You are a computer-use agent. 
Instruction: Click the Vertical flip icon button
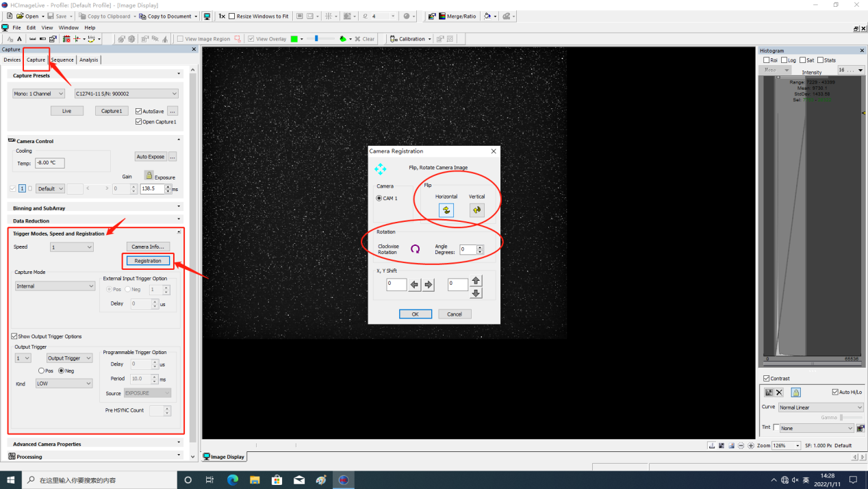tap(476, 210)
